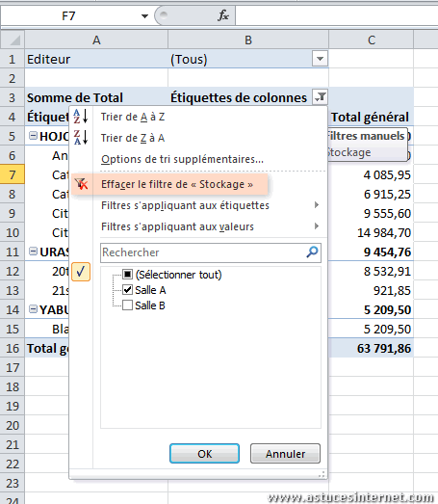Click the Annuler button

click(285, 454)
